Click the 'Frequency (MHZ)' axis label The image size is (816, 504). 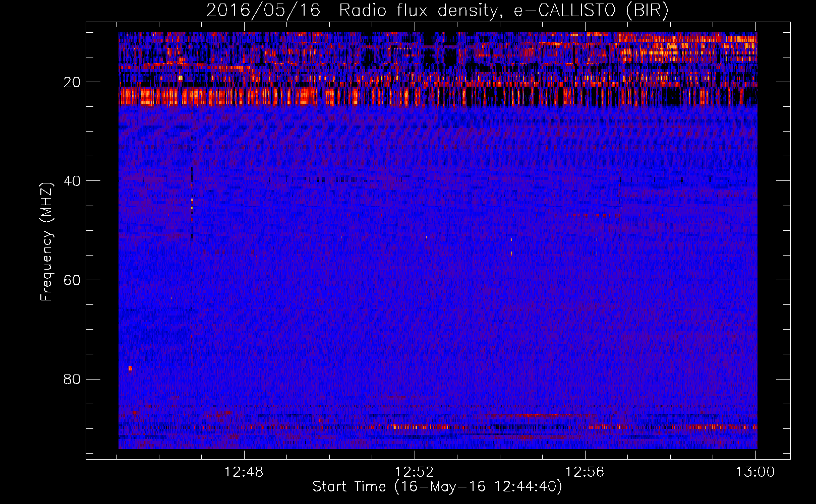[47, 242]
